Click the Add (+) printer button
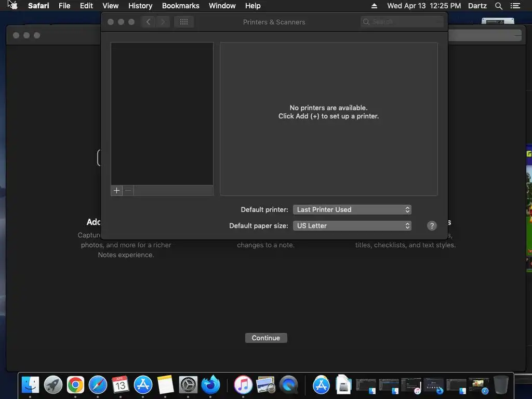 116,190
